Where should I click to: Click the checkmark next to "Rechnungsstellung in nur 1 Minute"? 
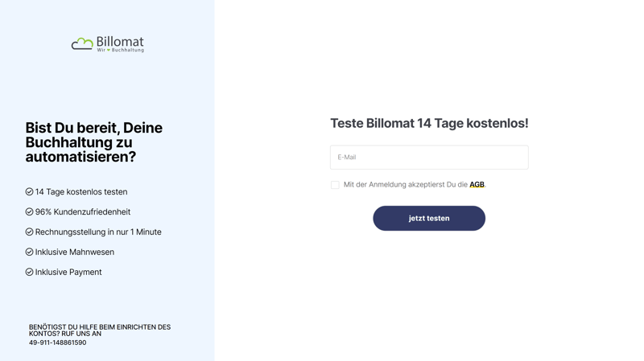tap(29, 232)
